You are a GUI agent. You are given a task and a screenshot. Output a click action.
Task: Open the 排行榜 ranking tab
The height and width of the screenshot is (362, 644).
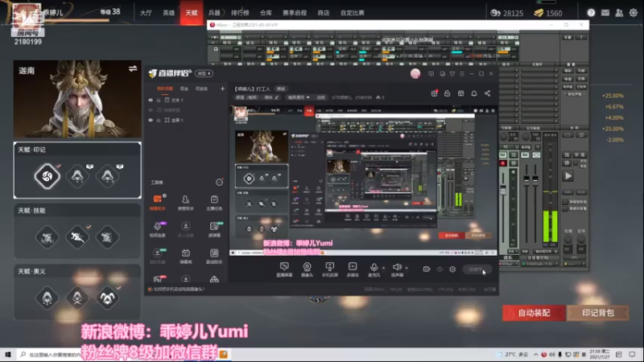[x=240, y=13]
